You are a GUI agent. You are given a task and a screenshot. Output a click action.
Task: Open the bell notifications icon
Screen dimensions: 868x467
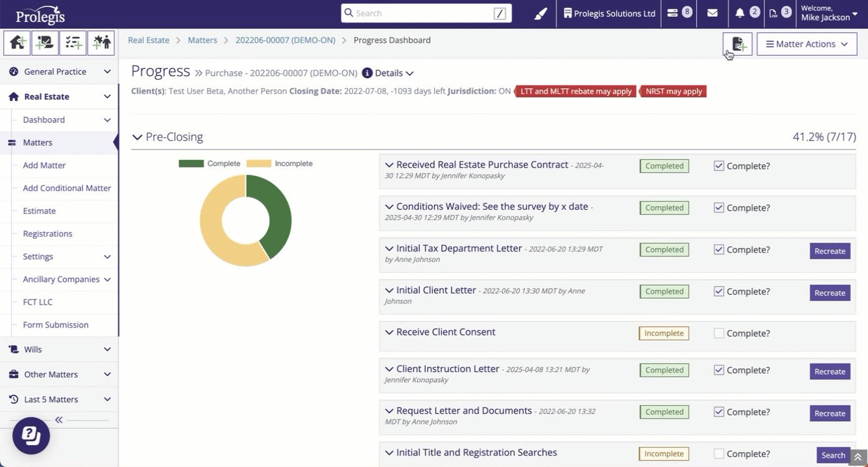pos(740,13)
